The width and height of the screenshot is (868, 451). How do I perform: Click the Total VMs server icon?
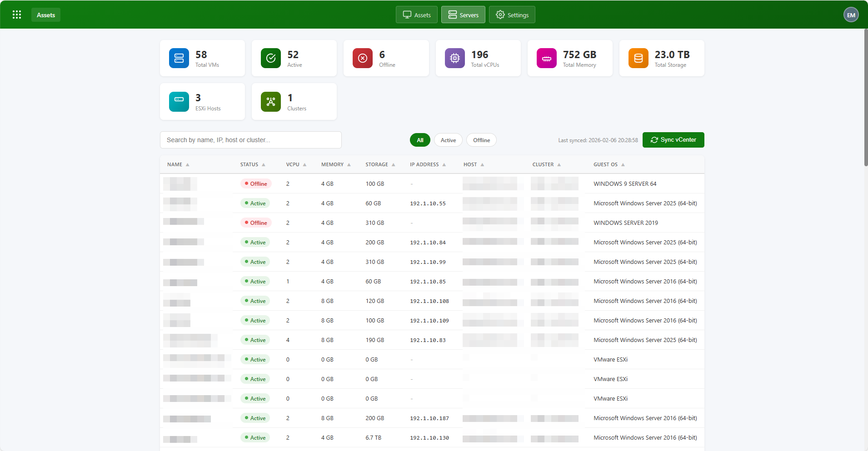pyautogui.click(x=179, y=58)
